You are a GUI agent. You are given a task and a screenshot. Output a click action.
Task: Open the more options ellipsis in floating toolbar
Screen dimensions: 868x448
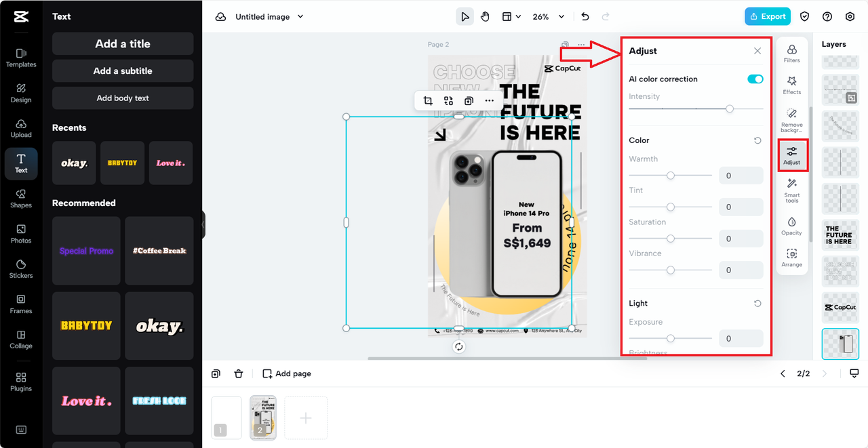tap(489, 101)
